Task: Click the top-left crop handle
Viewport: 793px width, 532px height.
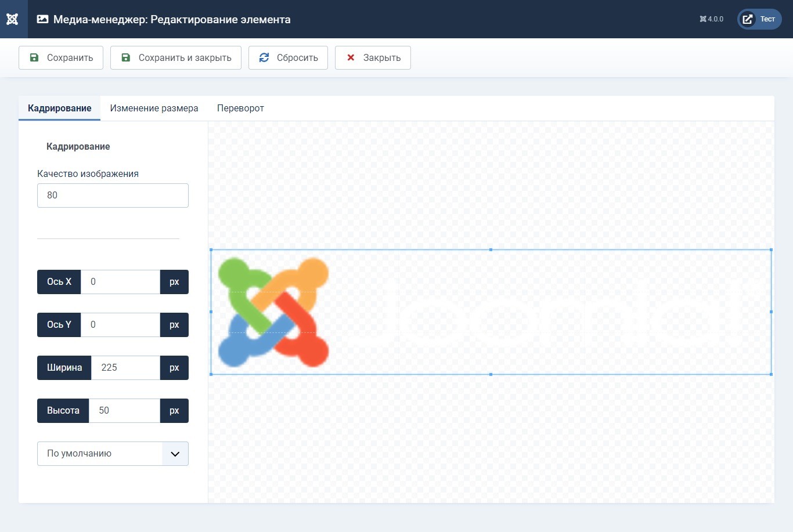Action: coord(211,250)
